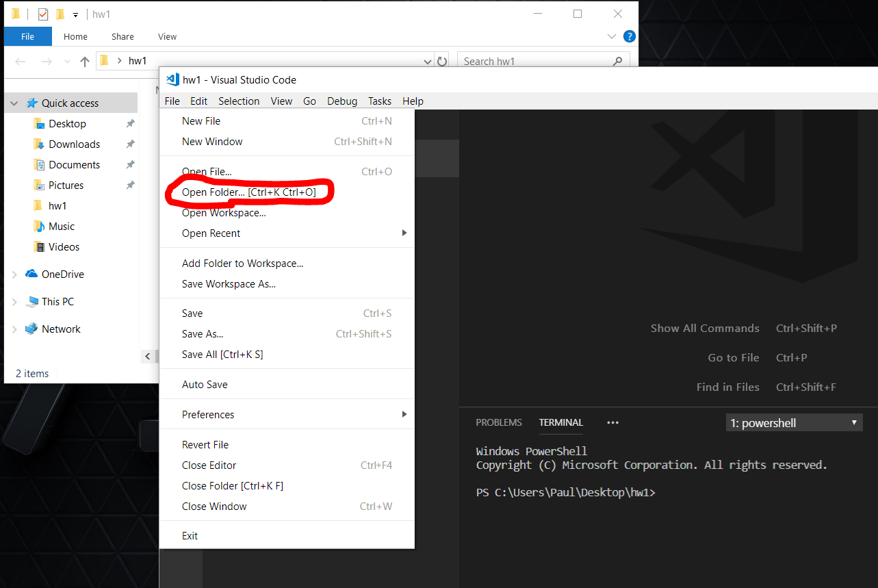This screenshot has height=588, width=878.
Task: Expand OneDrive tree node
Action: pos(14,274)
